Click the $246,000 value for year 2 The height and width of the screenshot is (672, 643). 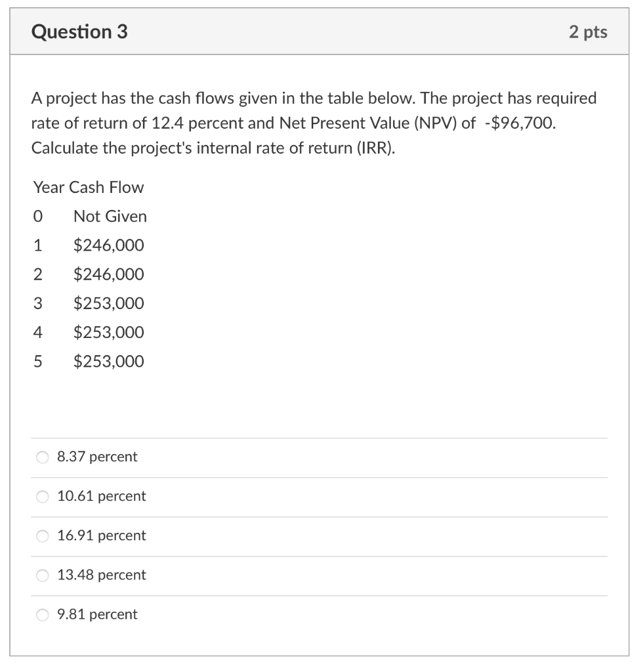(108, 274)
